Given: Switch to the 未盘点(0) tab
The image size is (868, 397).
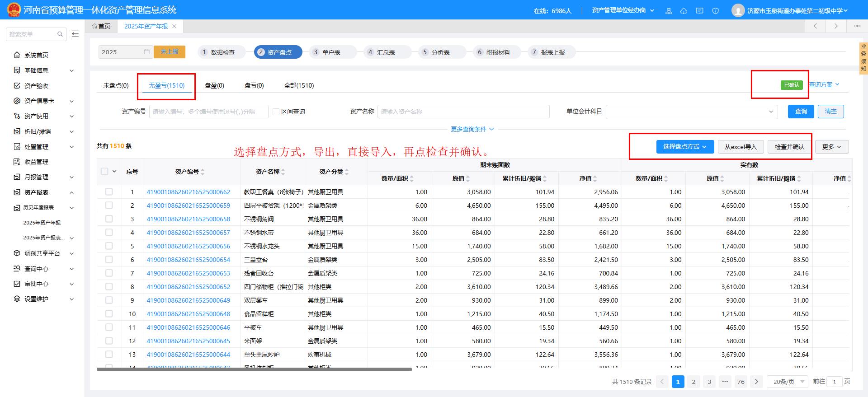Looking at the screenshot, I should point(116,85).
